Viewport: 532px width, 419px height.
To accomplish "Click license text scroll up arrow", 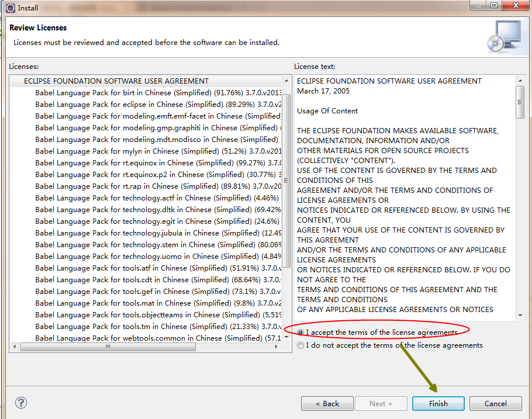I will (x=520, y=81).
